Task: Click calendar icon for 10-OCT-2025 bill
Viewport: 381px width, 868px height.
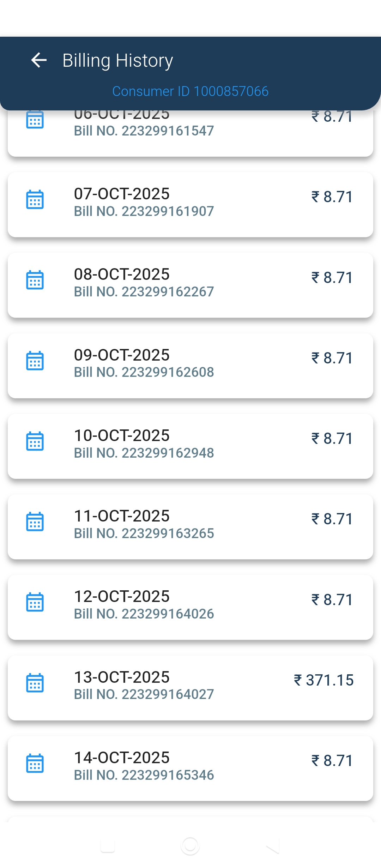Action: coord(35,441)
